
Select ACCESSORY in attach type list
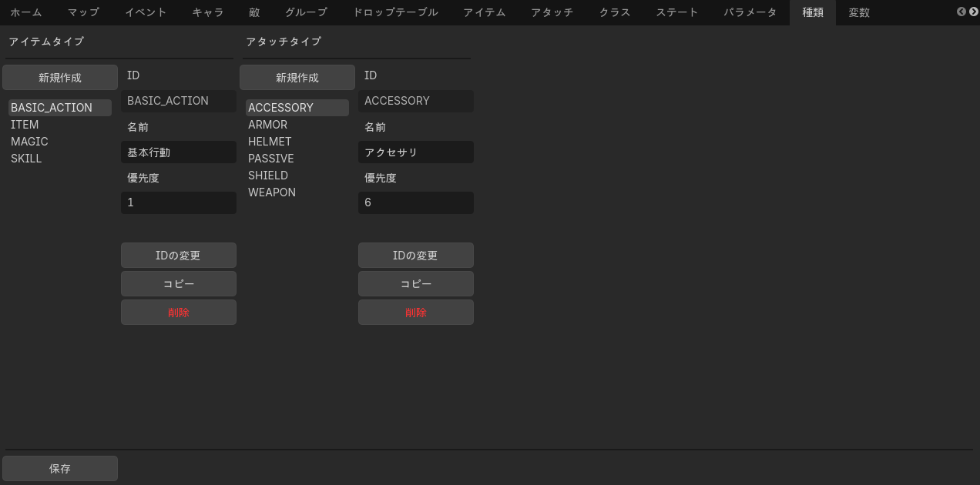point(297,108)
